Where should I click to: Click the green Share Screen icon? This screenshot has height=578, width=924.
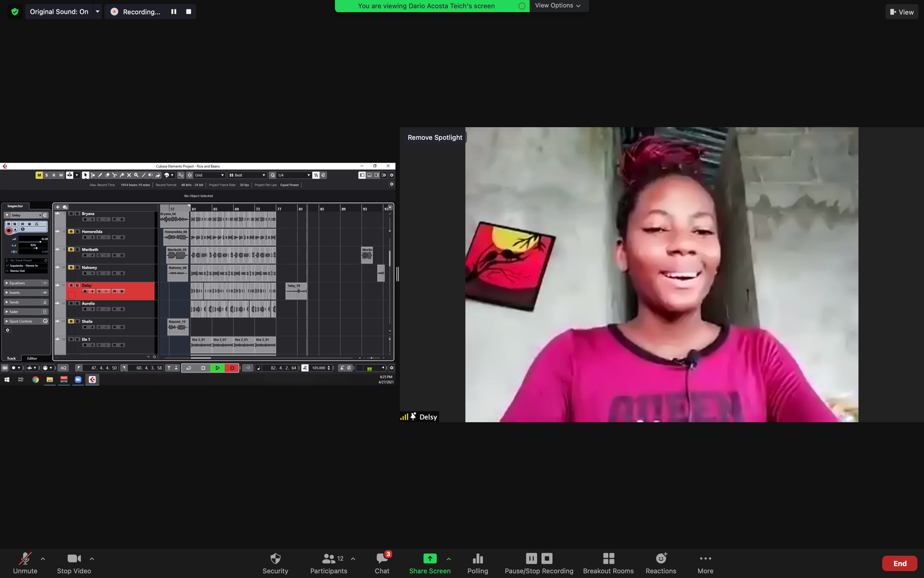click(x=430, y=558)
